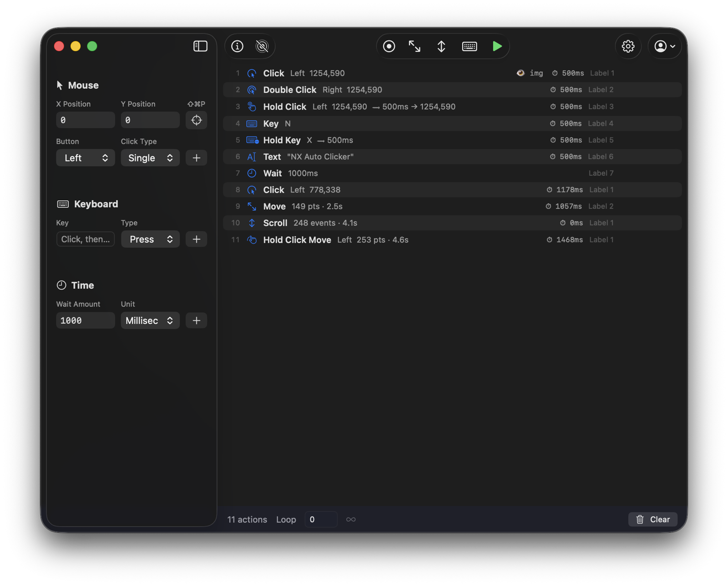
Task: Click the timer icon before 500ms on row 1
Action: pos(555,73)
